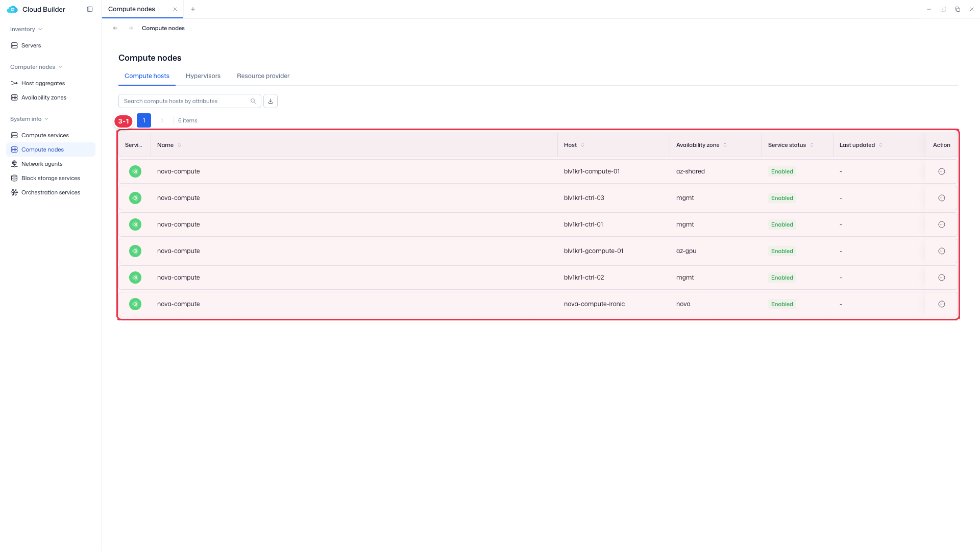Close the Compute nodes tab
Image resolution: width=980 pixels, height=551 pixels.
click(175, 9)
